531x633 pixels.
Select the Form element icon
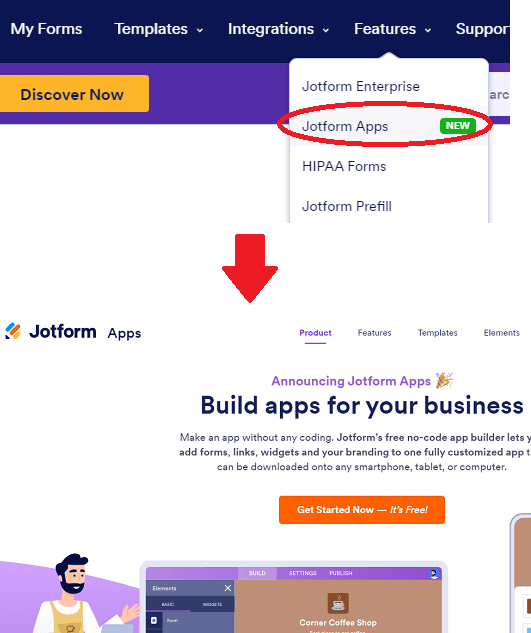pyautogui.click(x=154, y=620)
